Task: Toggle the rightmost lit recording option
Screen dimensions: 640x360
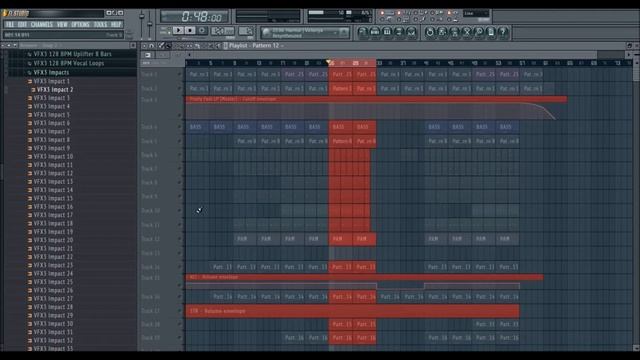Action: click(449, 13)
